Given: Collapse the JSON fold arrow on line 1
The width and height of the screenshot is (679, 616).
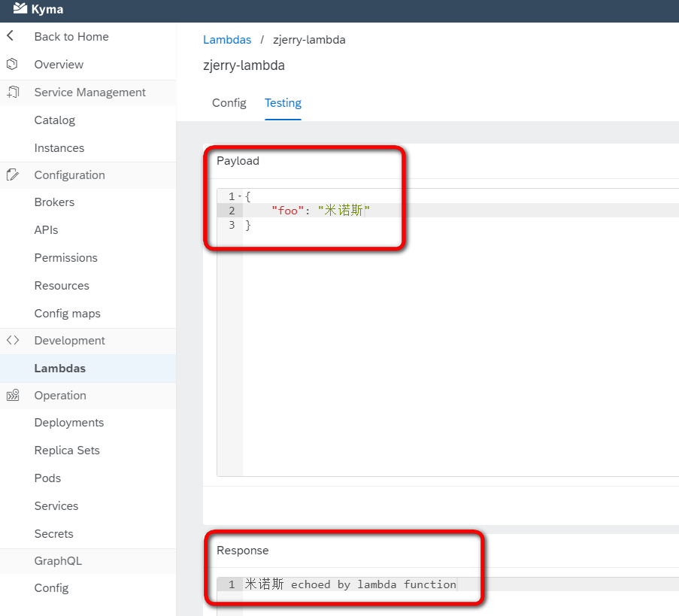Looking at the screenshot, I should click(239, 196).
